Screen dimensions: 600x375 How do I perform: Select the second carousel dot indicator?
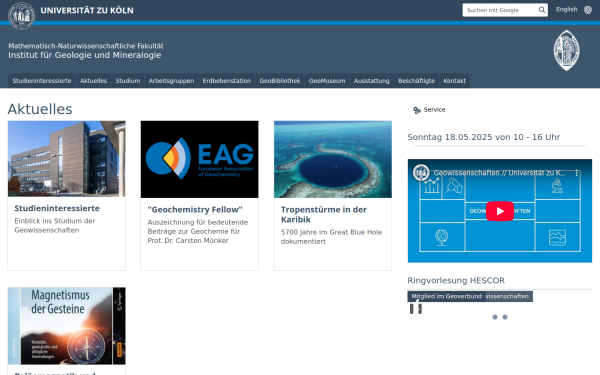tap(505, 317)
